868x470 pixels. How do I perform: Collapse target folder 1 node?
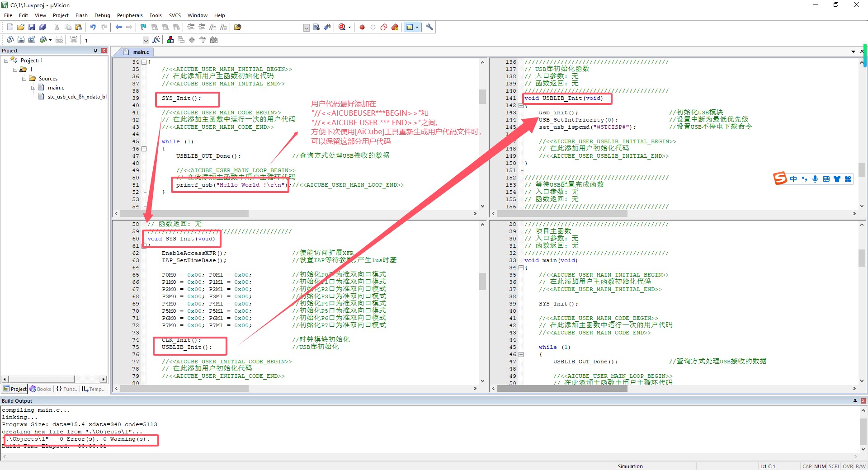(x=15, y=70)
